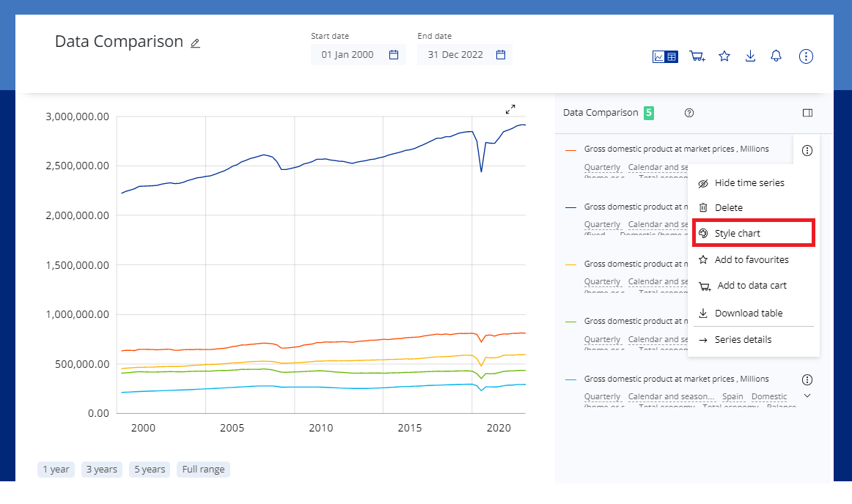Viewport: 852px width, 504px height.
Task: Toggle the side panel layout icon
Action: [807, 112]
